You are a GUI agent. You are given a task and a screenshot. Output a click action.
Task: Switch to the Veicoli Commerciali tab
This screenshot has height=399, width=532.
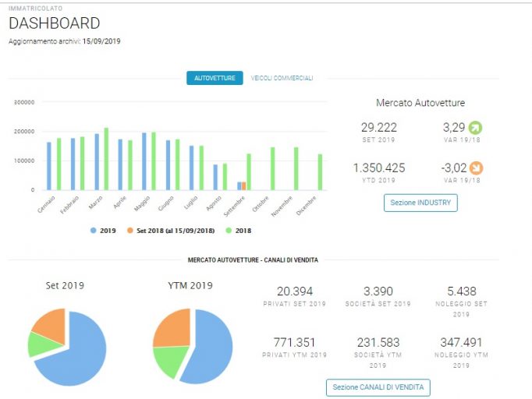282,78
